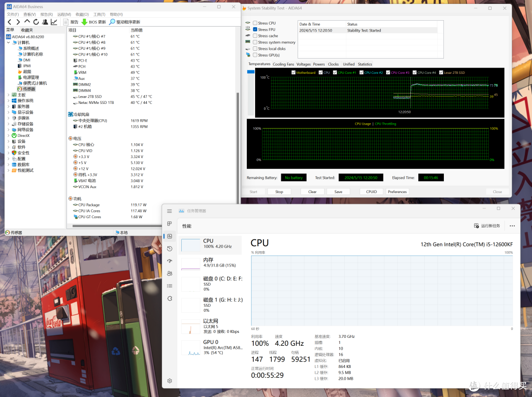Expand the 主板 tree node
This screenshot has width=532, height=397.
(8, 95)
